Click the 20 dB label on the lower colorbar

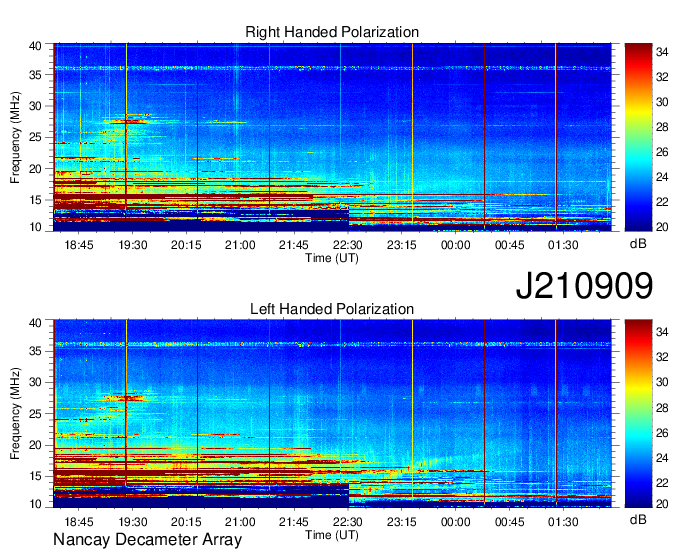pos(662,503)
